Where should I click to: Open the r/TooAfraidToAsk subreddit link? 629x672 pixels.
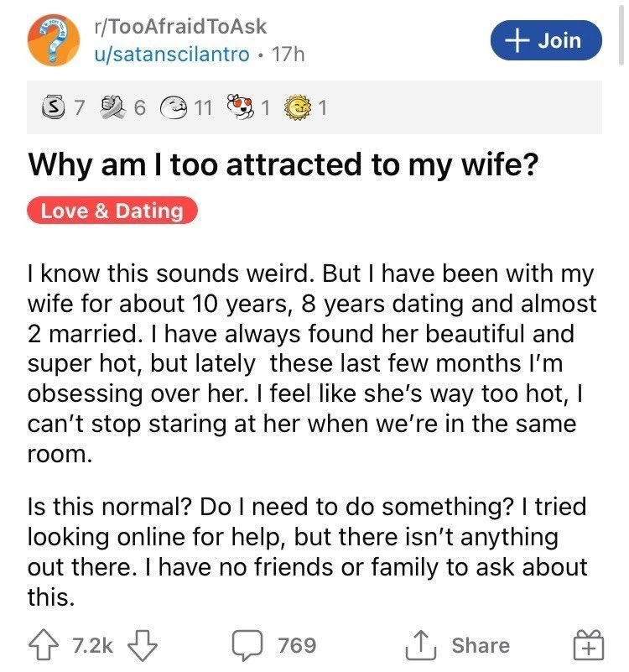(x=179, y=27)
